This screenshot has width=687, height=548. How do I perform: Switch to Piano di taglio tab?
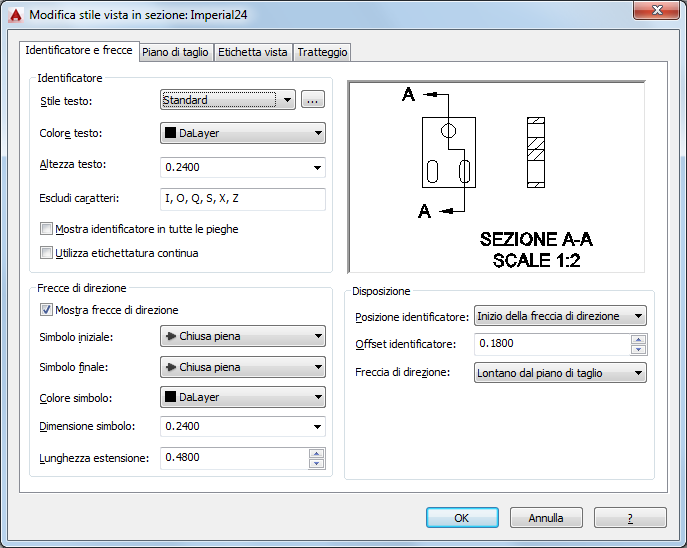tap(175, 52)
